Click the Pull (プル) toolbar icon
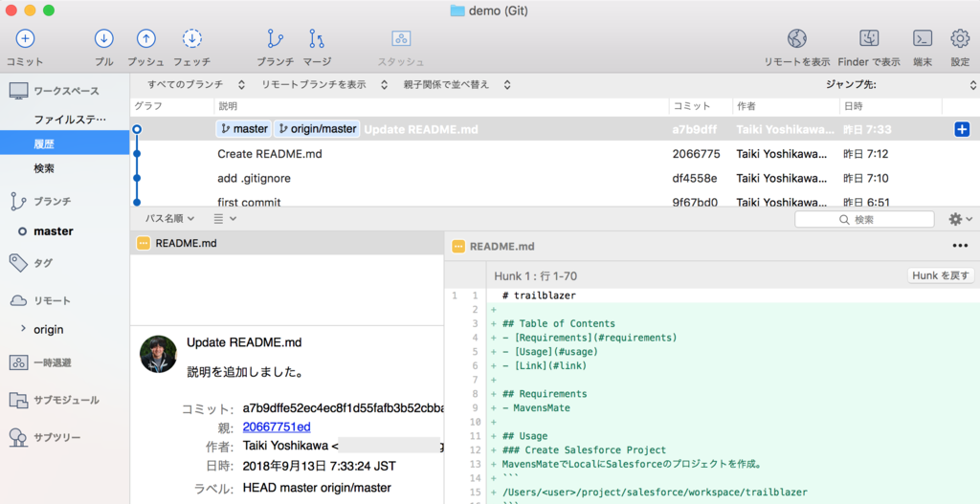 103,38
